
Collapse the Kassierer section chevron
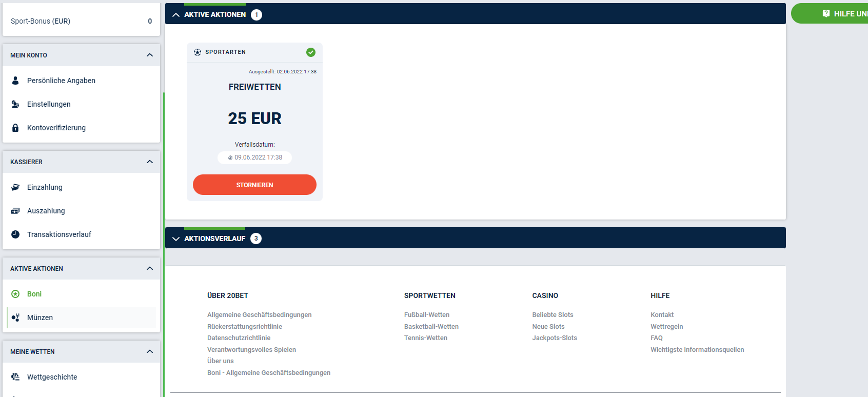click(x=150, y=162)
